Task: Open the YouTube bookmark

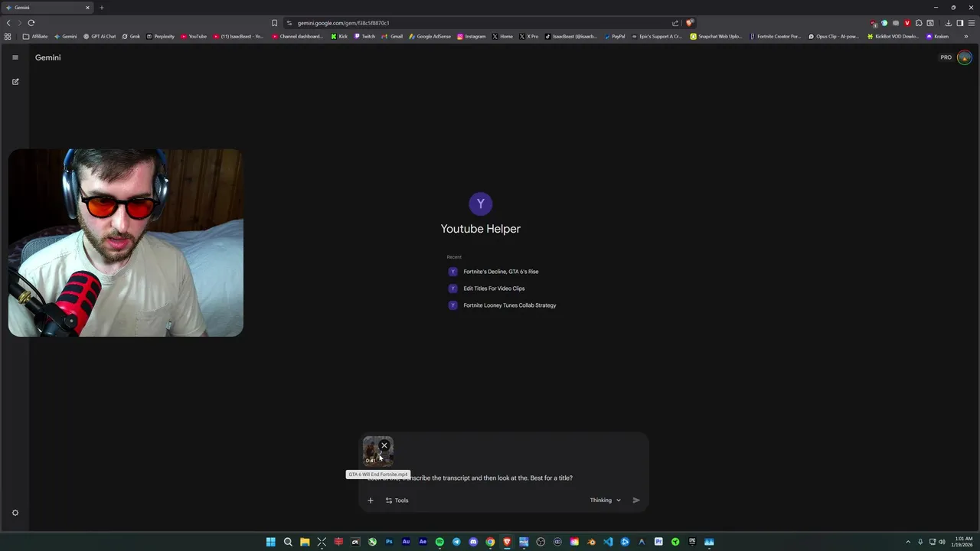Action: click(194, 36)
